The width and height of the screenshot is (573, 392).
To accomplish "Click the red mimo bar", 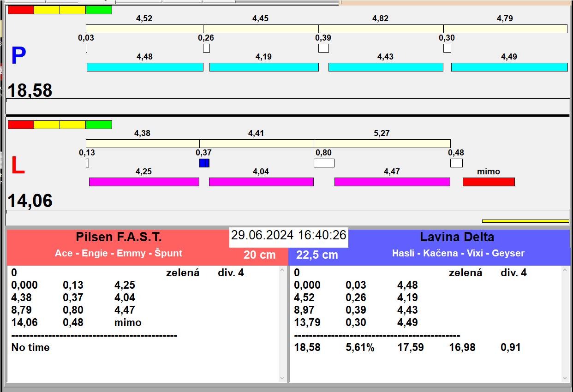I will click(488, 182).
